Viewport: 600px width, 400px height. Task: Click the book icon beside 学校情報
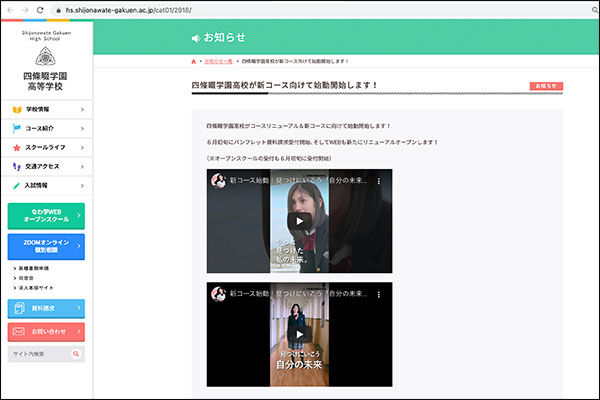(x=17, y=109)
